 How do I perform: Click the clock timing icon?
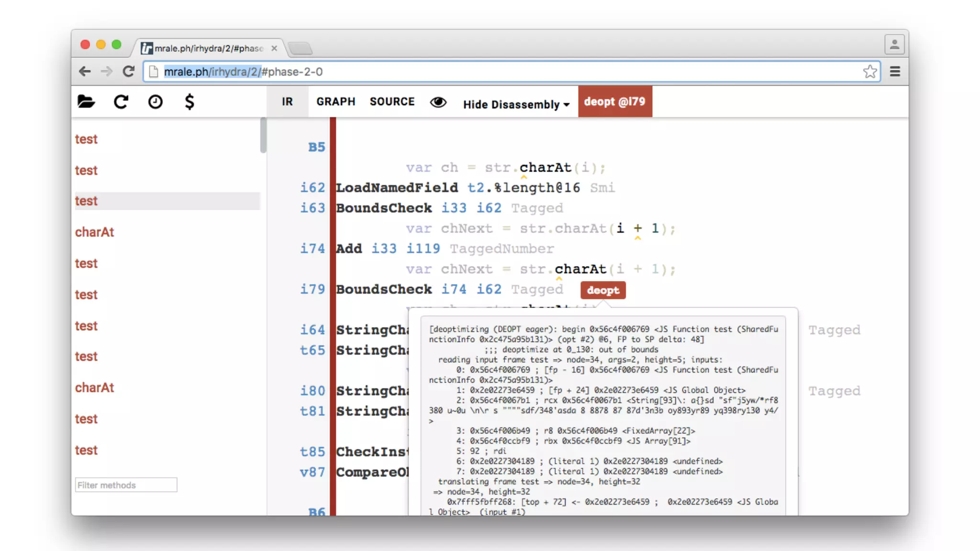click(155, 101)
